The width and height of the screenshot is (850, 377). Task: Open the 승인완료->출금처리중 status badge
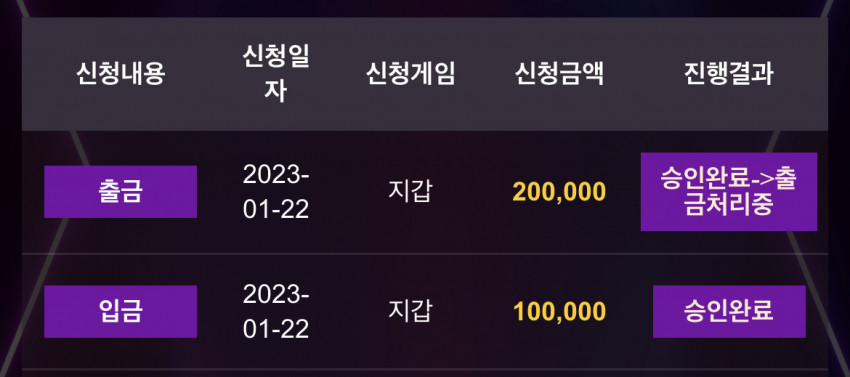tap(729, 191)
